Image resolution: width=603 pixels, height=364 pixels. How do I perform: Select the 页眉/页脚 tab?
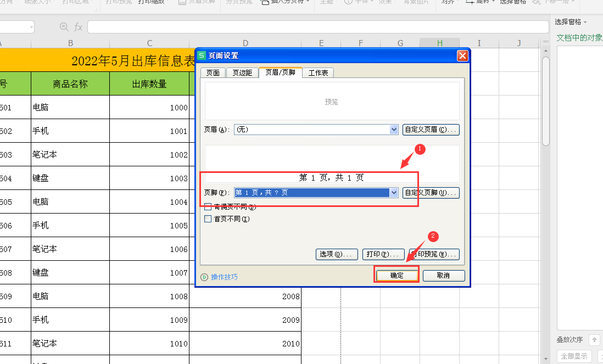click(x=280, y=72)
